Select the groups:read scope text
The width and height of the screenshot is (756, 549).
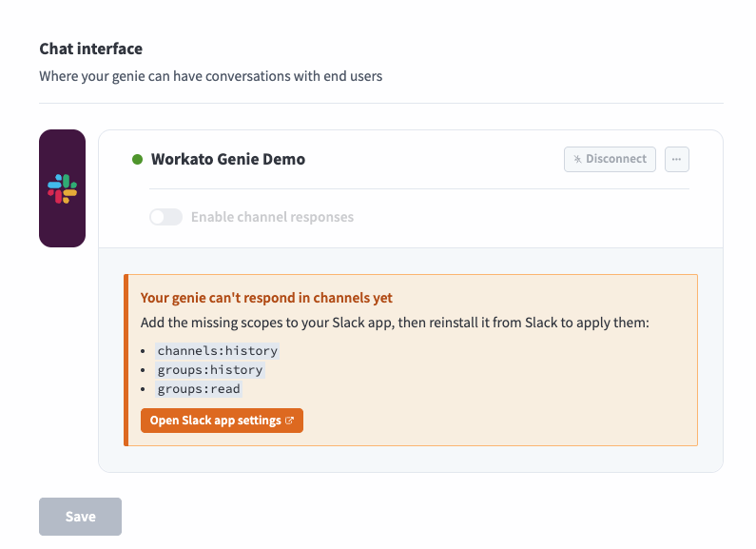coord(199,389)
